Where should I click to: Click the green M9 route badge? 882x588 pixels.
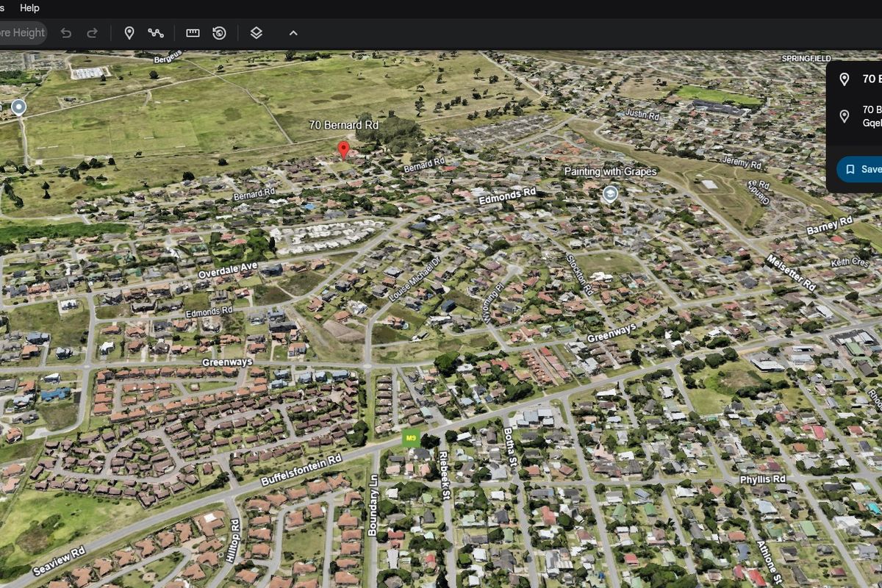(409, 437)
